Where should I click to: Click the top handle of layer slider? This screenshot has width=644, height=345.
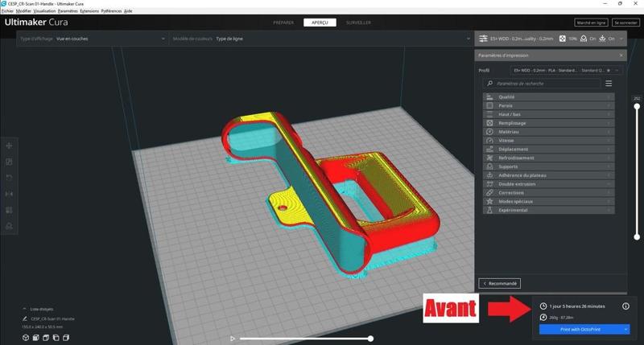click(637, 106)
